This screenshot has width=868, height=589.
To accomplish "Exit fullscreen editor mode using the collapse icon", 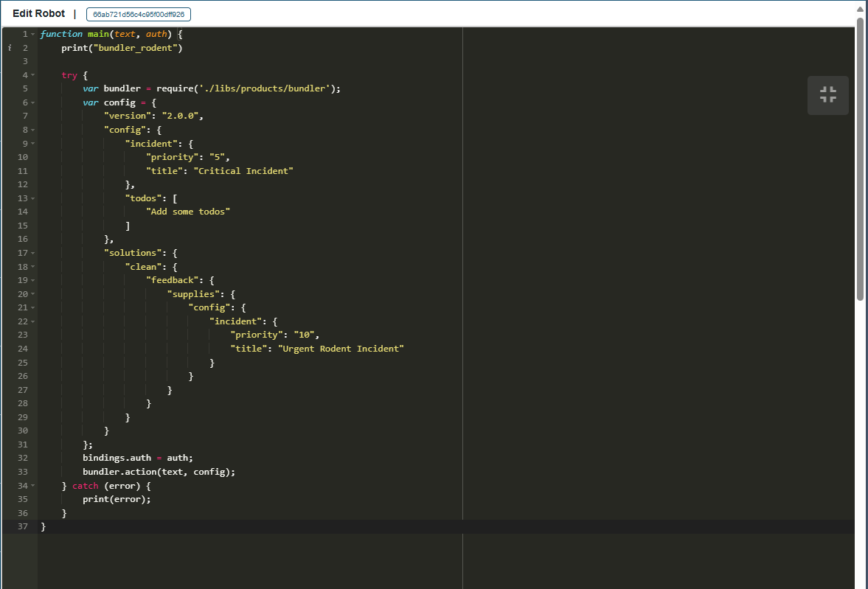I will pyautogui.click(x=827, y=95).
